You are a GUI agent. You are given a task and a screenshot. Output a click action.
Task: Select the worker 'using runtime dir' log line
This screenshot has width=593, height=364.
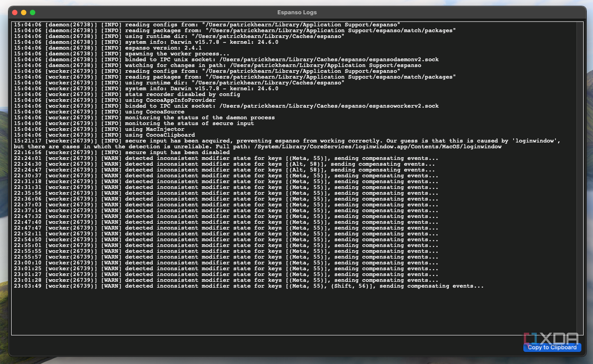click(179, 83)
